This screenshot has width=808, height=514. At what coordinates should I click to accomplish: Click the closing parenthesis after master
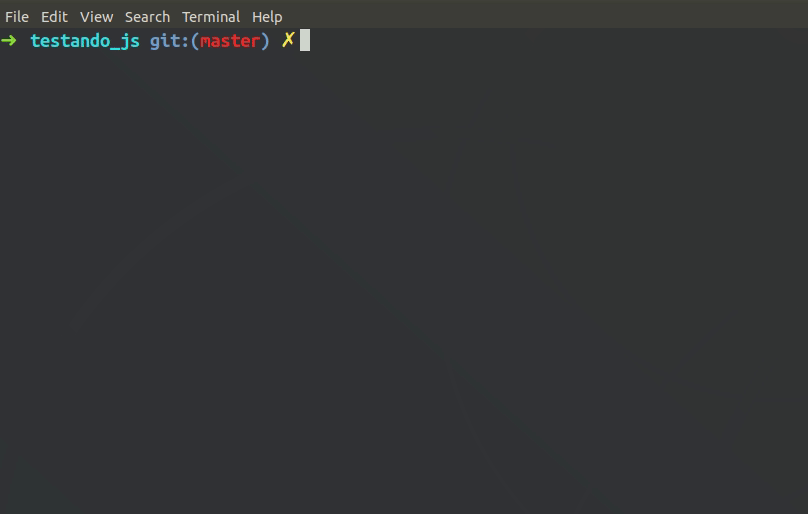point(265,41)
